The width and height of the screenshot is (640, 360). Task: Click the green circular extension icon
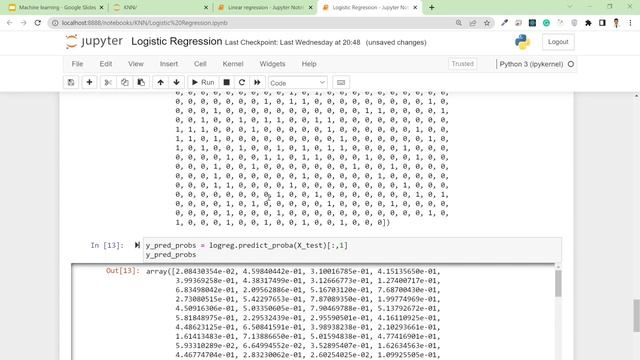546,23
